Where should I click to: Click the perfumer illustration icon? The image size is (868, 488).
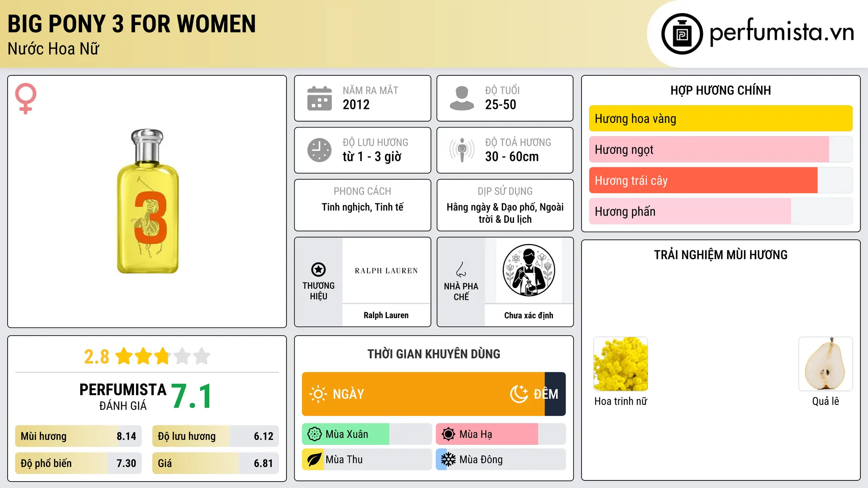529,270
